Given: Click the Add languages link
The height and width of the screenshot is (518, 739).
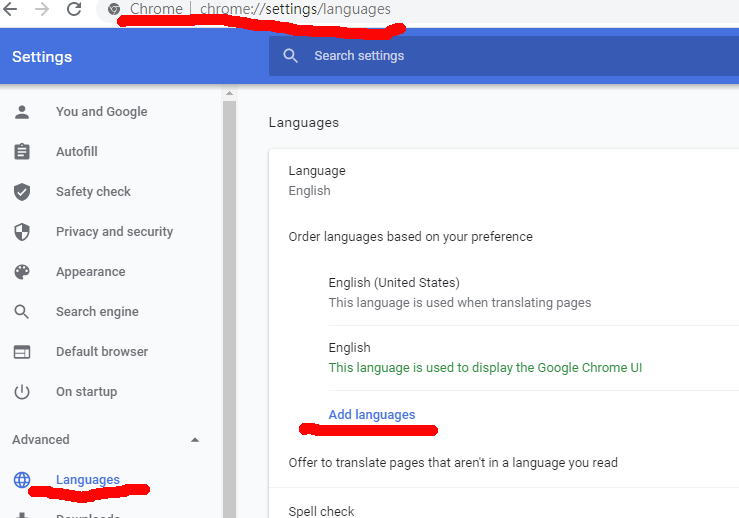Looking at the screenshot, I should click(371, 415).
